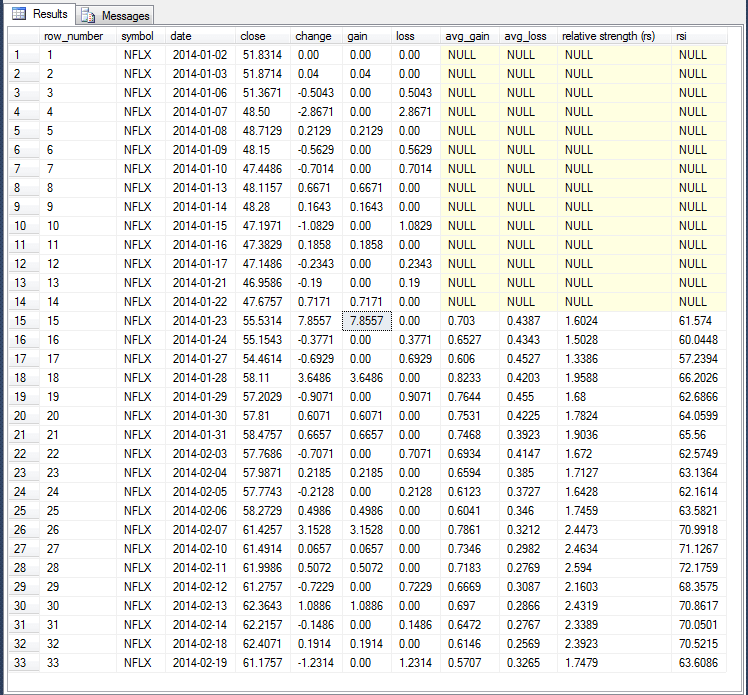Image resolution: width=748 pixels, height=695 pixels.
Task: Click the date cell 2014-02-03
Action: [200, 454]
